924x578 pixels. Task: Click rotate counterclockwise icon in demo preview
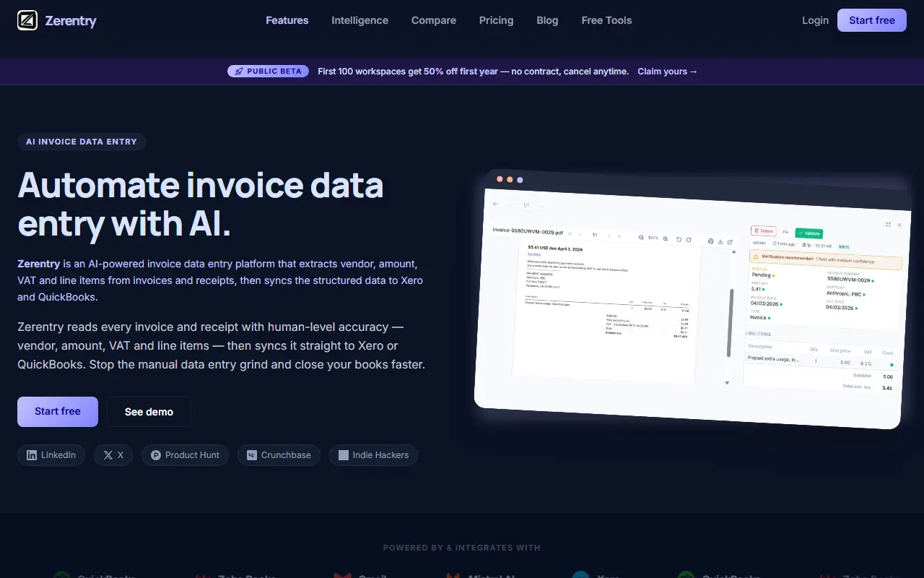679,239
